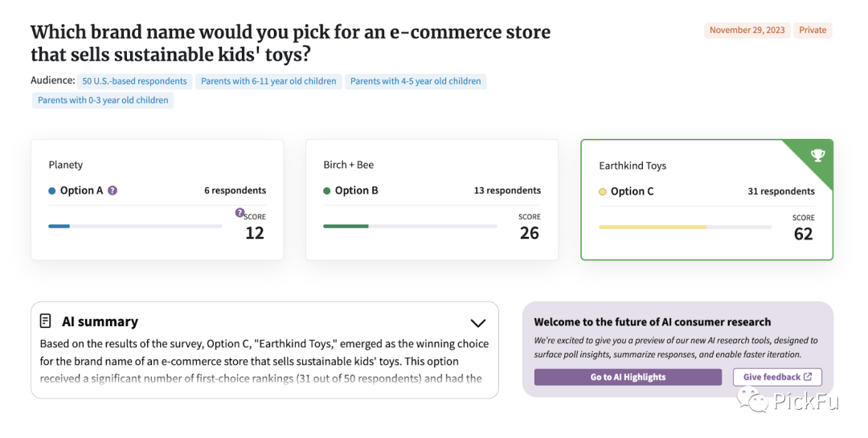Click the Birch + Bee score progress bar
Viewport: 868px width, 438px height.
click(x=410, y=226)
